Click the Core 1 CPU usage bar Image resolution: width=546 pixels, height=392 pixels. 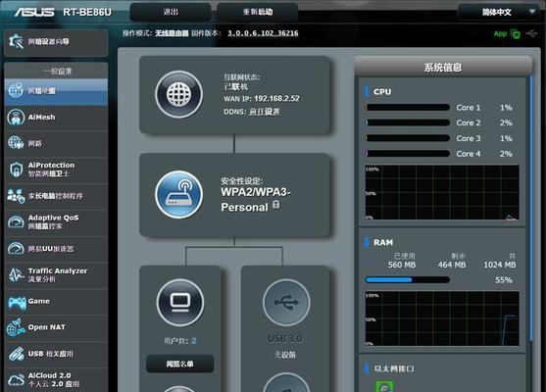[407, 108]
